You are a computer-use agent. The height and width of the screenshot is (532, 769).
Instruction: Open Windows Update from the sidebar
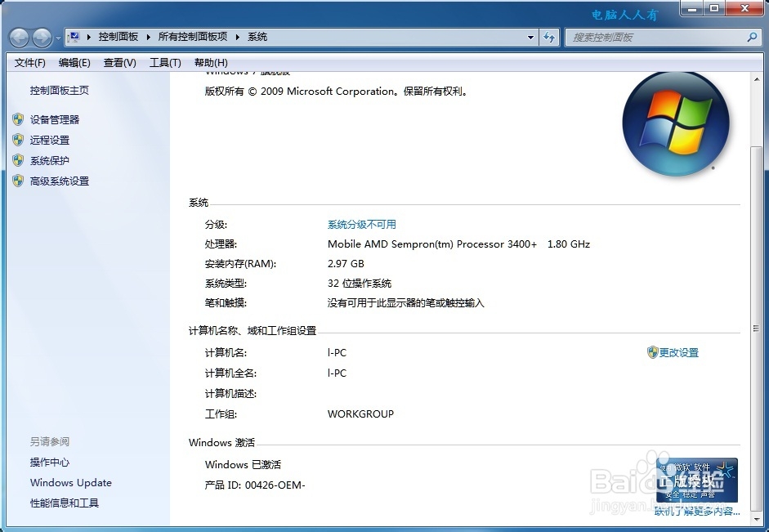70,483
